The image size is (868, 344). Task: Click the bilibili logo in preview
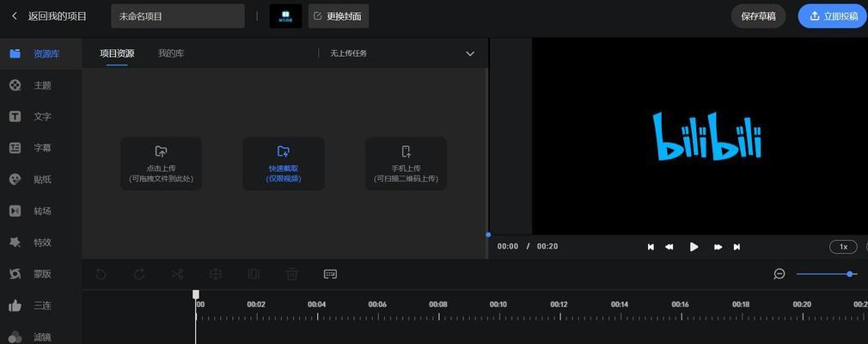707,136
